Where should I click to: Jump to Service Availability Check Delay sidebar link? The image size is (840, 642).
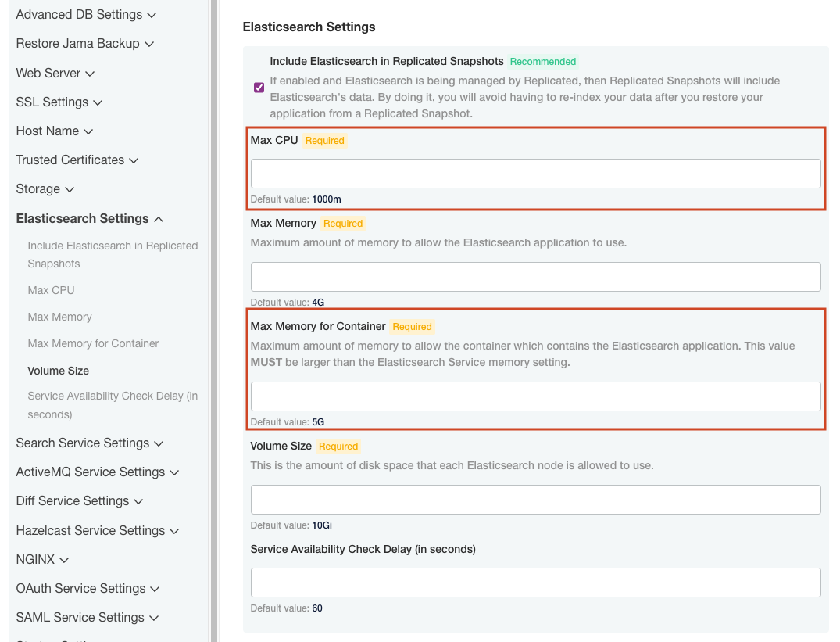pyautogui.click(x=113, y=404)
